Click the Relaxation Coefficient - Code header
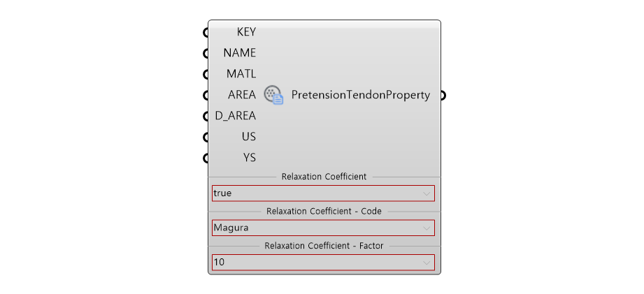The image size is (644, 294). point(324,212)
